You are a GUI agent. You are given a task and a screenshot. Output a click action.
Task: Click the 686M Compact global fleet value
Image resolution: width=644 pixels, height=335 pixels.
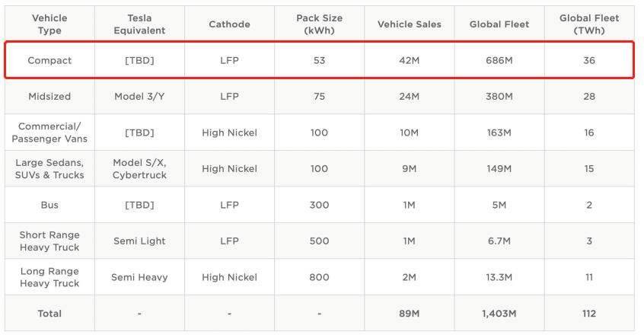point(499,61)
